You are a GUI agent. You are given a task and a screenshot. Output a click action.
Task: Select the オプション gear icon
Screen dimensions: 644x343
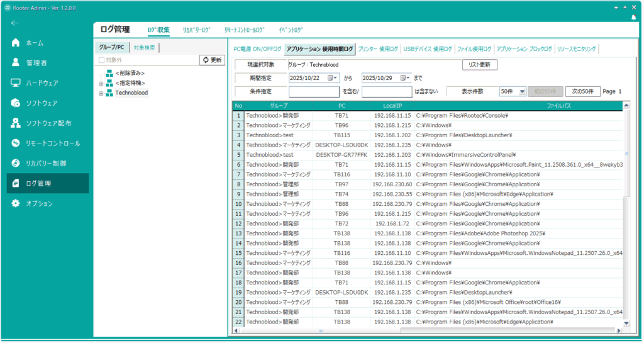click(x=16, y=204)
